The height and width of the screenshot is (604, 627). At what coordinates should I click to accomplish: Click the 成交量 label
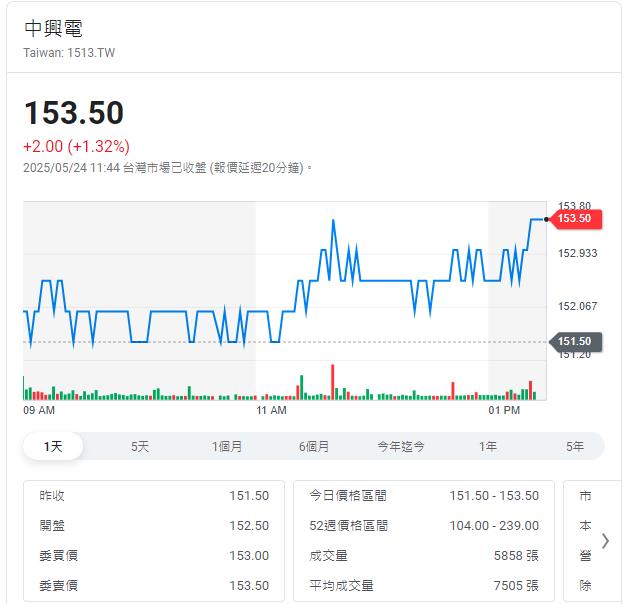coord(328,556)
